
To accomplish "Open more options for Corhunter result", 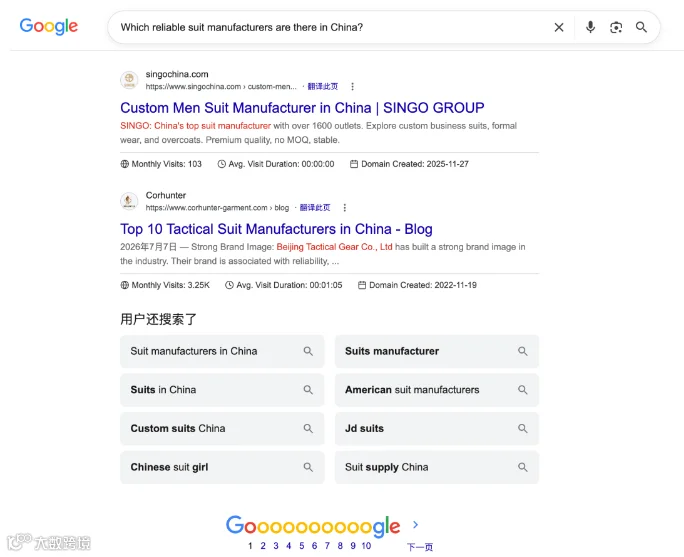I will (x=345, y=208).
